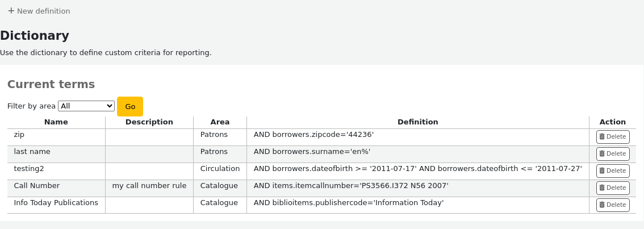Viewport: 644px width, 229px height.
Task: Click the 'my call number rule' description
Action: tap(149, 186)
